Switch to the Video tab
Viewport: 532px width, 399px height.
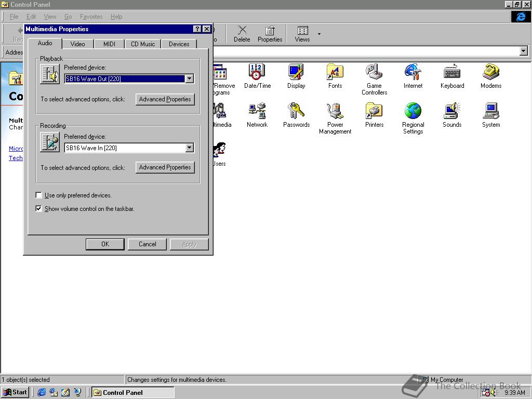pos(78,44)
